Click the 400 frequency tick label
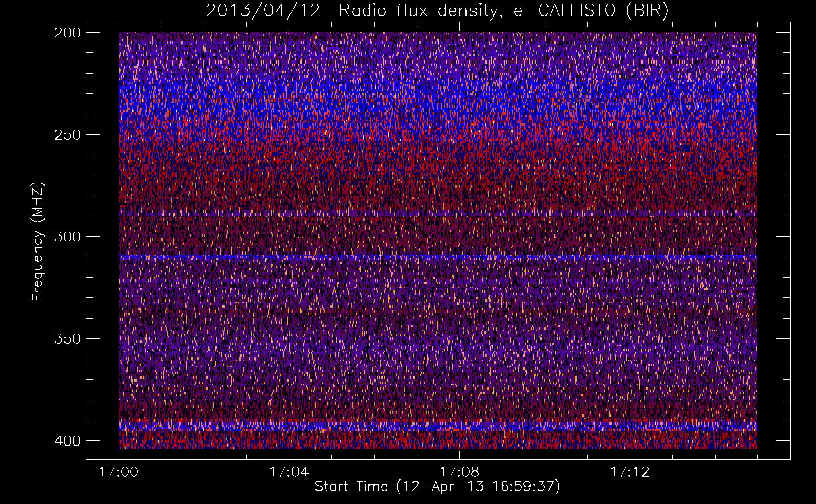816x504 pixels. [x=67, y=440]
